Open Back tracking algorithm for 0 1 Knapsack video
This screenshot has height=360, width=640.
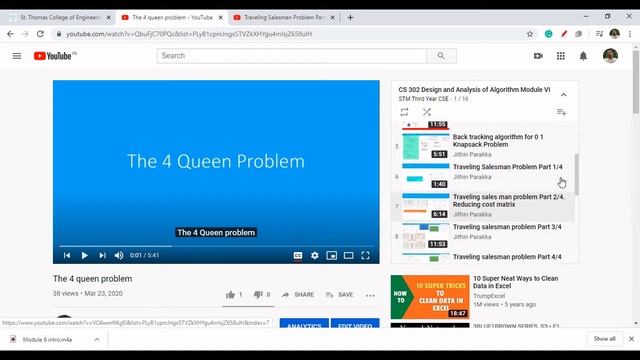[x=498, y=140]
